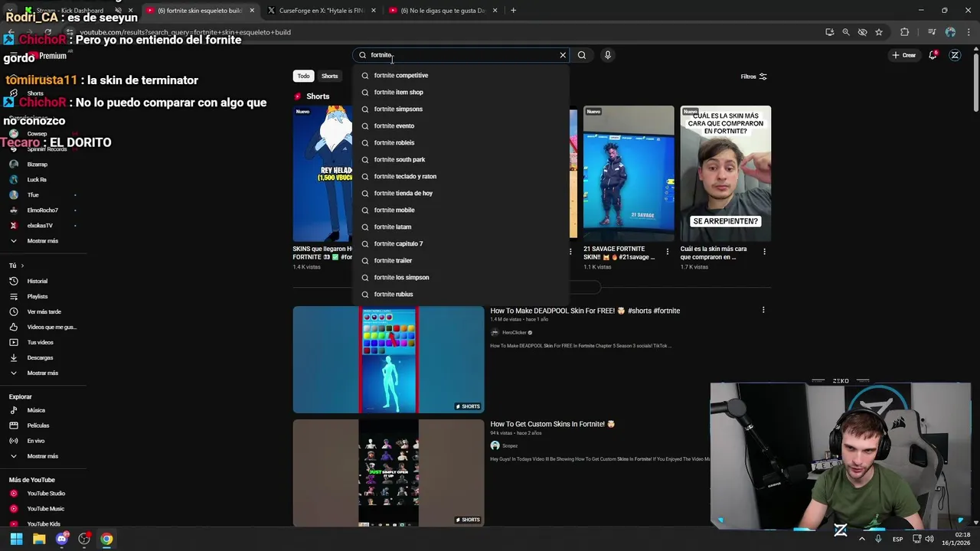Choose suggestion fortnite south park
The height and width of the screenshot is (551, 980).
(x=461, y=159)
